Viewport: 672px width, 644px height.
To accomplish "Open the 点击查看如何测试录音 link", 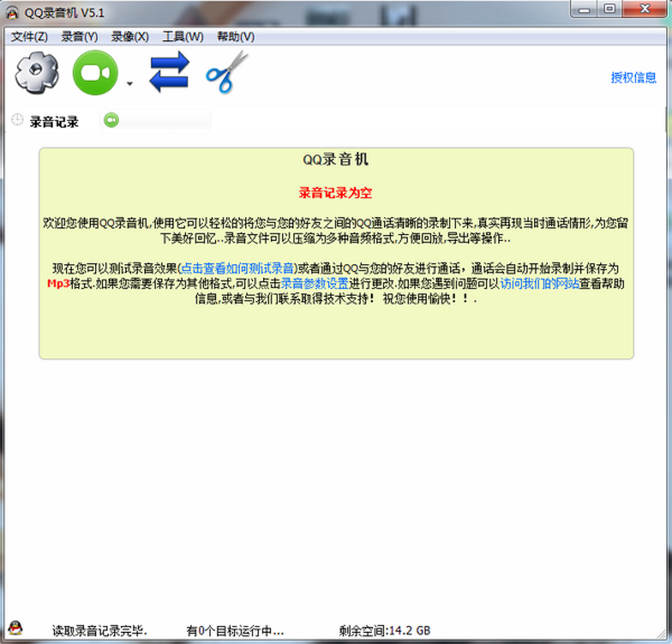I will pos(237,268).
